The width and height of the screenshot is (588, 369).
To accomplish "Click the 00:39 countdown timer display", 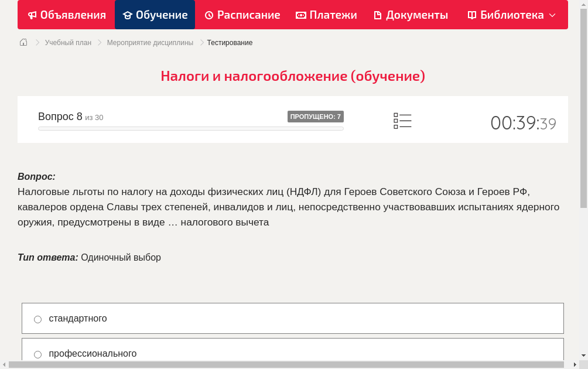I will 523,122.
